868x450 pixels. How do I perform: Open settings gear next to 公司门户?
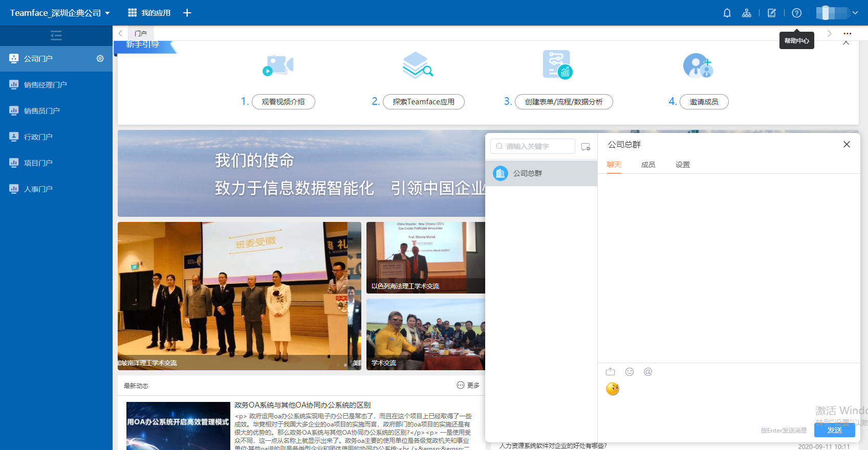[100, 59]
